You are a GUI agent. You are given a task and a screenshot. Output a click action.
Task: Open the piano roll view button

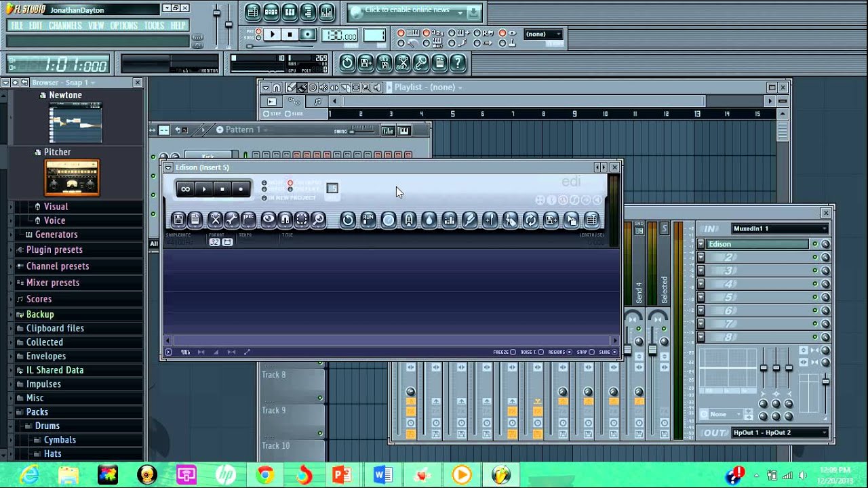290,12
